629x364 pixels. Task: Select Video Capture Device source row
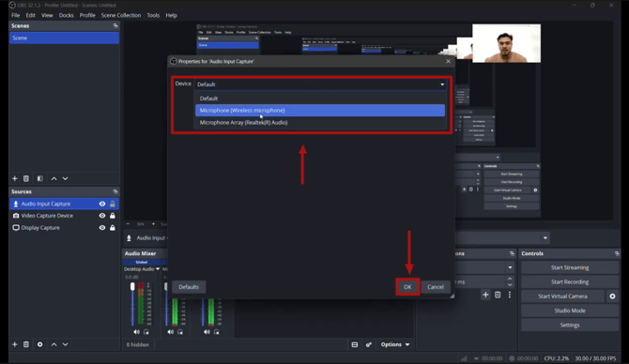coord(64,216)
